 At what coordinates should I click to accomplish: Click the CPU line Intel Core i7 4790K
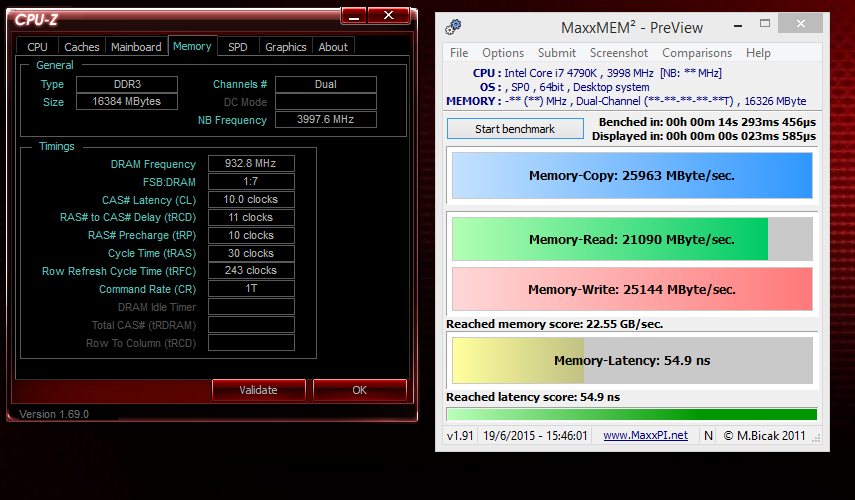click(597, 73)
